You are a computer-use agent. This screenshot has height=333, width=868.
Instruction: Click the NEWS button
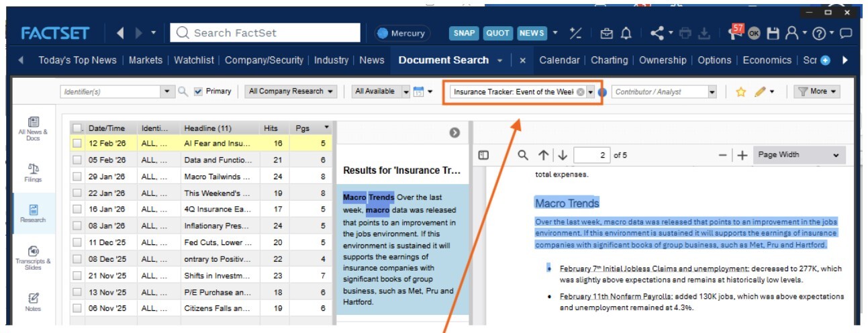pyautogui.click(x=532, y=33)
